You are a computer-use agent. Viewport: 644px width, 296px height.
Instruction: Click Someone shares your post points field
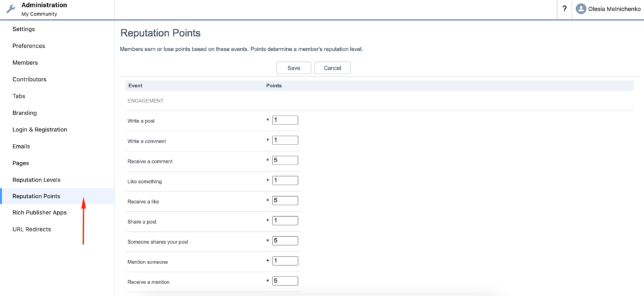click(285, 241)
